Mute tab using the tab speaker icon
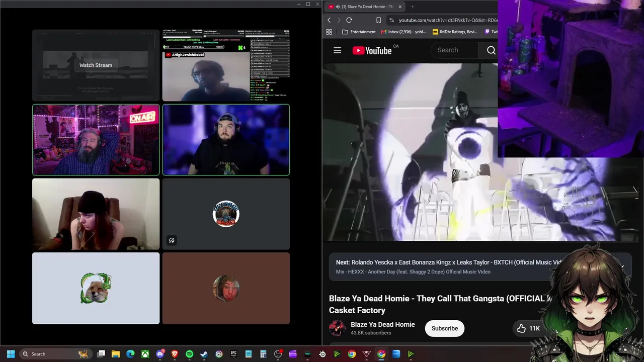644x362 pixels. click(x=338, y=7)
